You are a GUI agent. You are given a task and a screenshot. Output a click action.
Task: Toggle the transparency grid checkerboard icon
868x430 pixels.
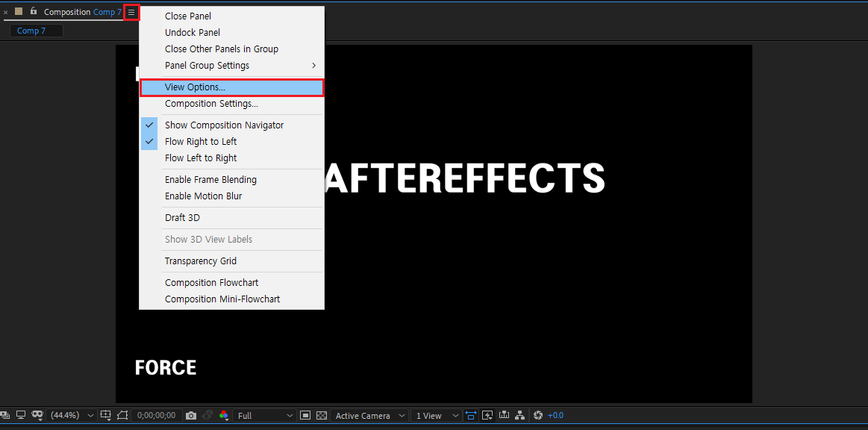pos(321,416)
